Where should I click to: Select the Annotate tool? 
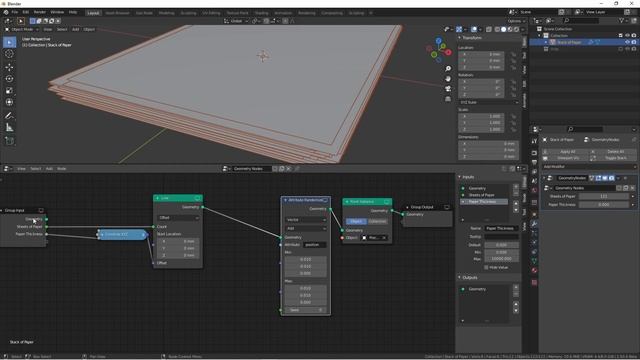point(9,116)
